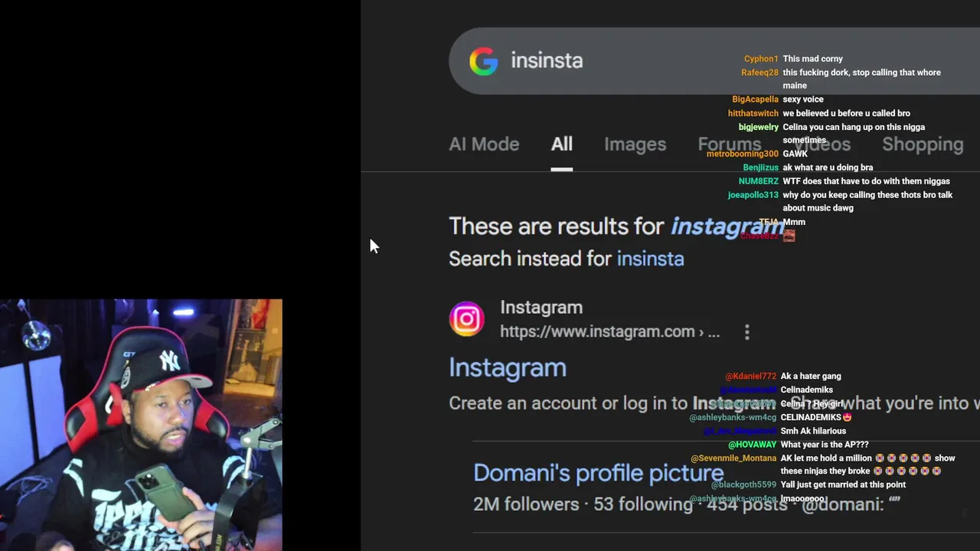Open the Forums tab
Screen dimensions: 980x551
click(729, 144)
